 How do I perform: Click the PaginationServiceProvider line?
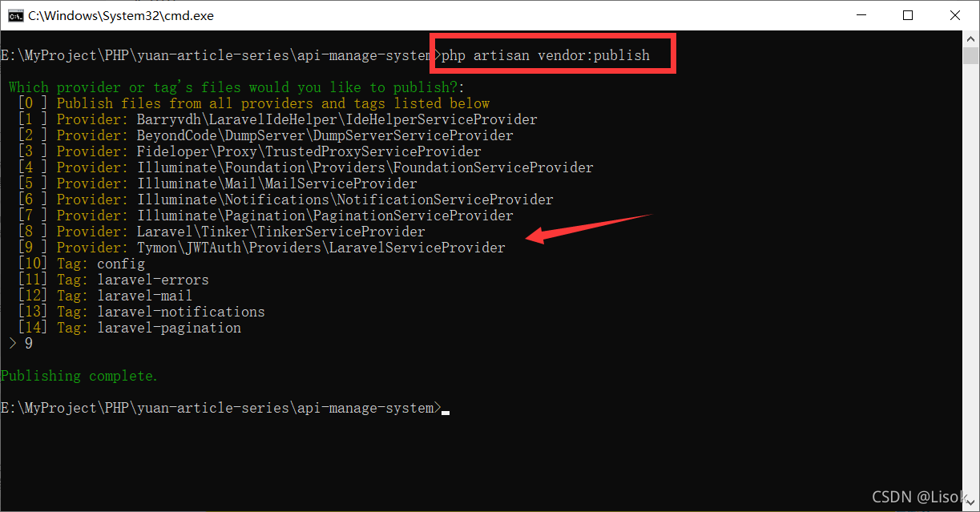[x=265, y=216]
